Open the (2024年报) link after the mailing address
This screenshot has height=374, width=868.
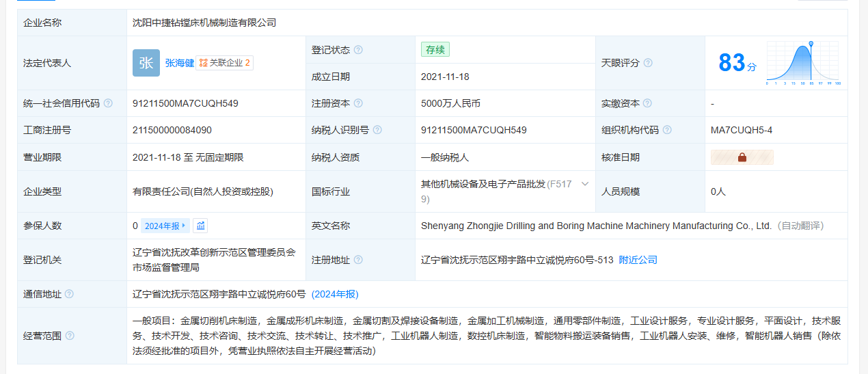point(335,294)
